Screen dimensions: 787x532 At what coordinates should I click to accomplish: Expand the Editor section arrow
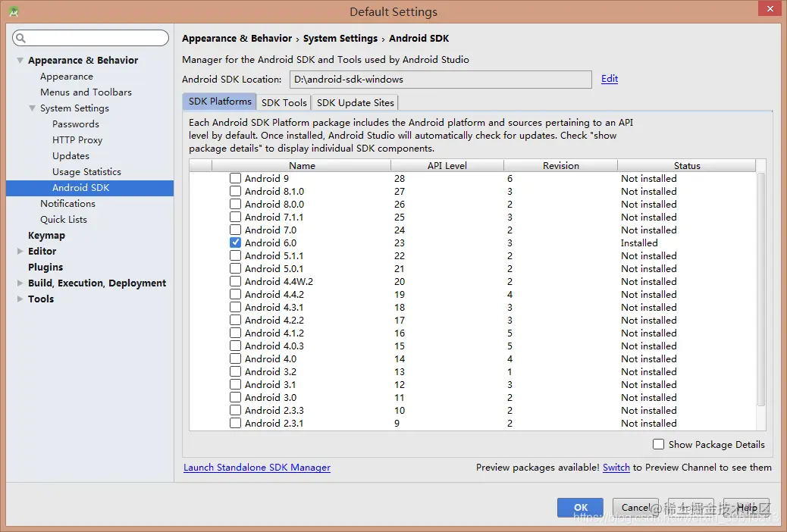pos(20,251)
